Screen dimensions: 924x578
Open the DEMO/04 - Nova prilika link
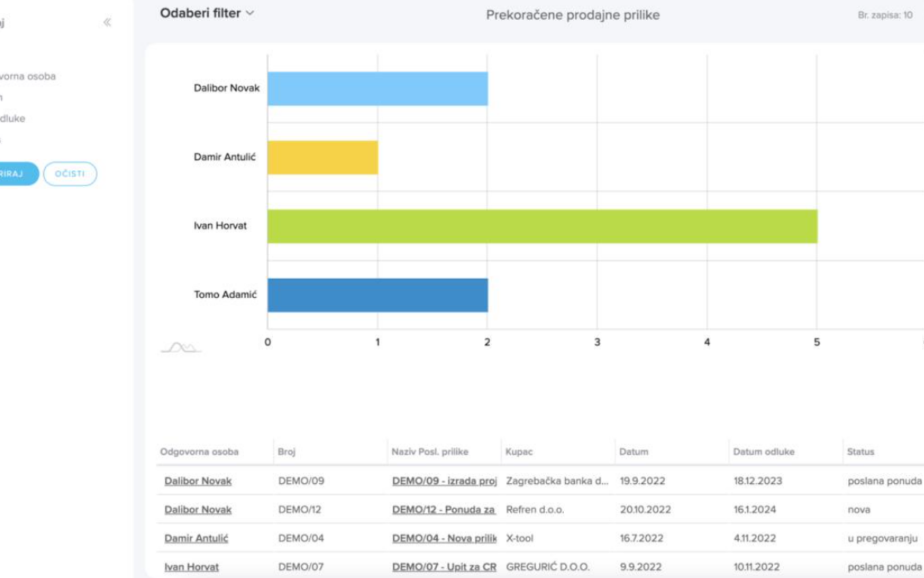click(444, 538)
